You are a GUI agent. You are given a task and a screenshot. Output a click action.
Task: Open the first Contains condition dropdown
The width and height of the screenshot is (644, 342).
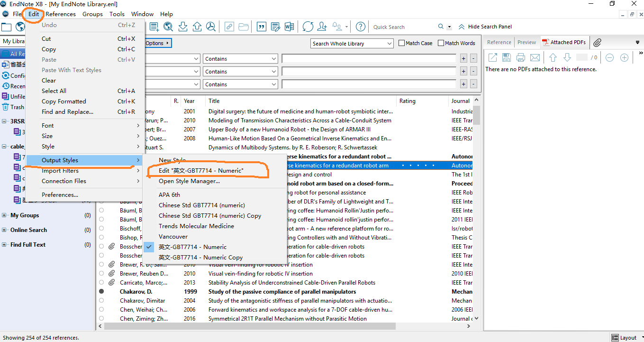[x=240, y=59]
